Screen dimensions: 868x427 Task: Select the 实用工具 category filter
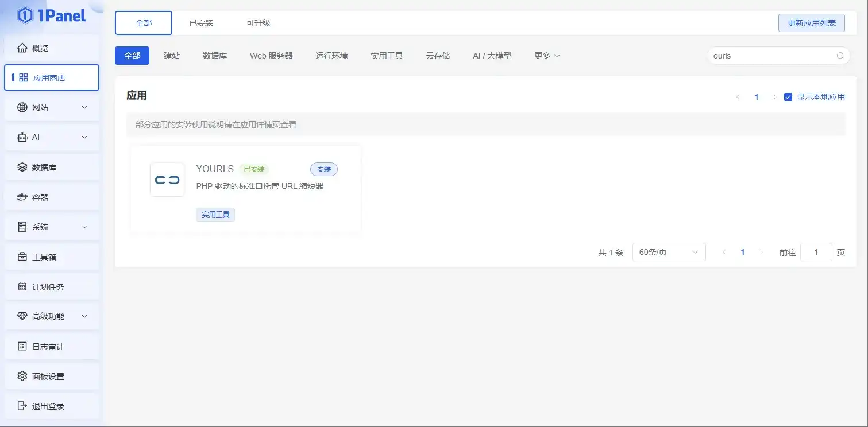(387, 56)
